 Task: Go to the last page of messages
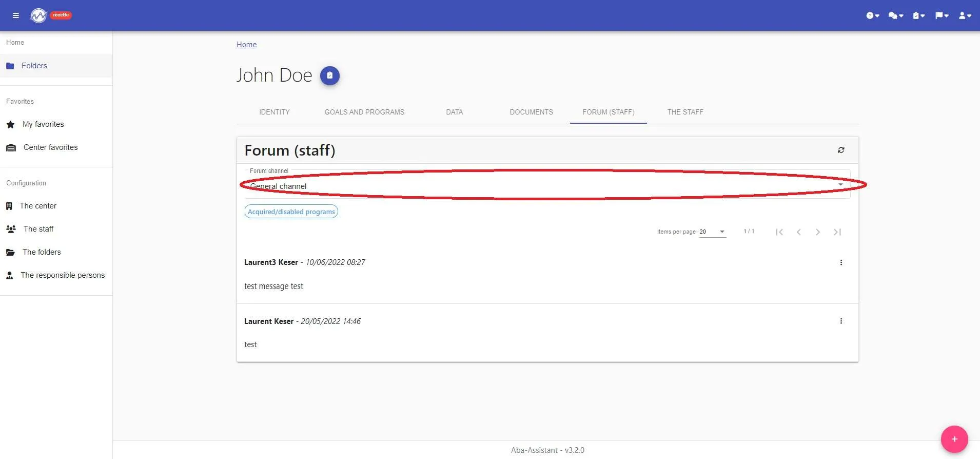(x=837, y=232)
